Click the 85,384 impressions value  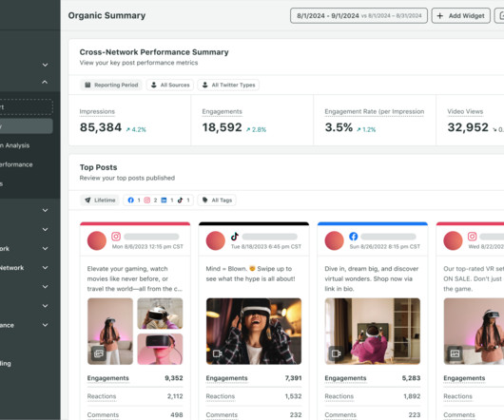[x=101, y=127]
